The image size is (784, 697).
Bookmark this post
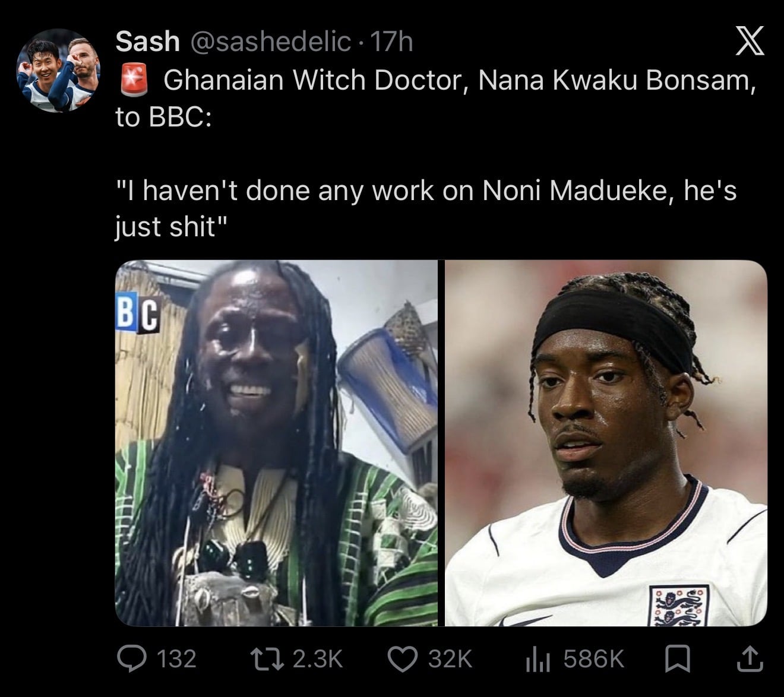(x=675, y=658)
